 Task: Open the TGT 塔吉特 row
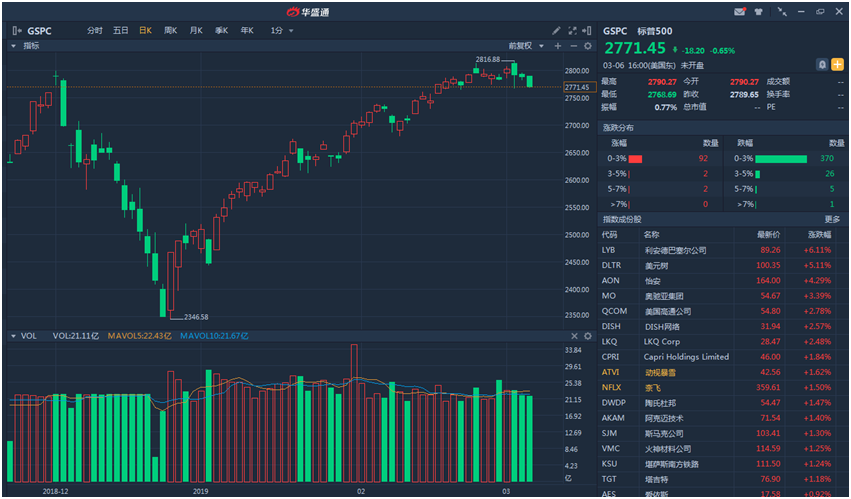coord(722,479)
